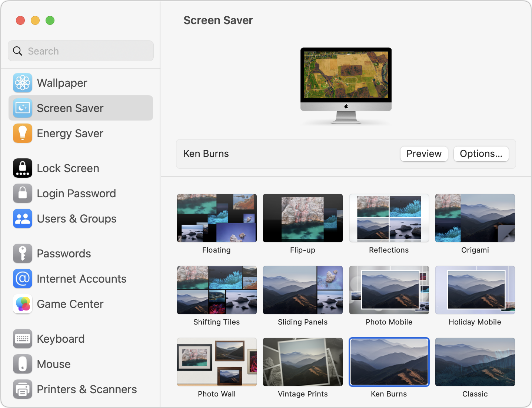
Task: Preview the Ken Burns screen saver
Action: [x=424, y=154]
